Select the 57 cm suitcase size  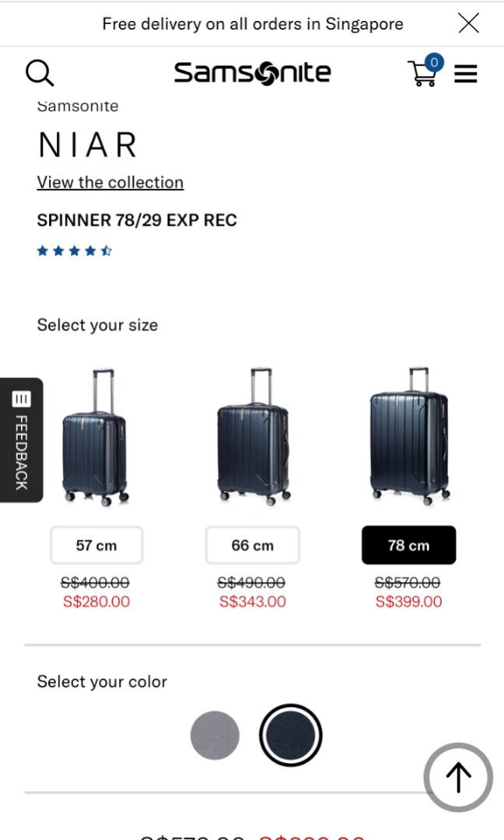(x=96, y=544)
